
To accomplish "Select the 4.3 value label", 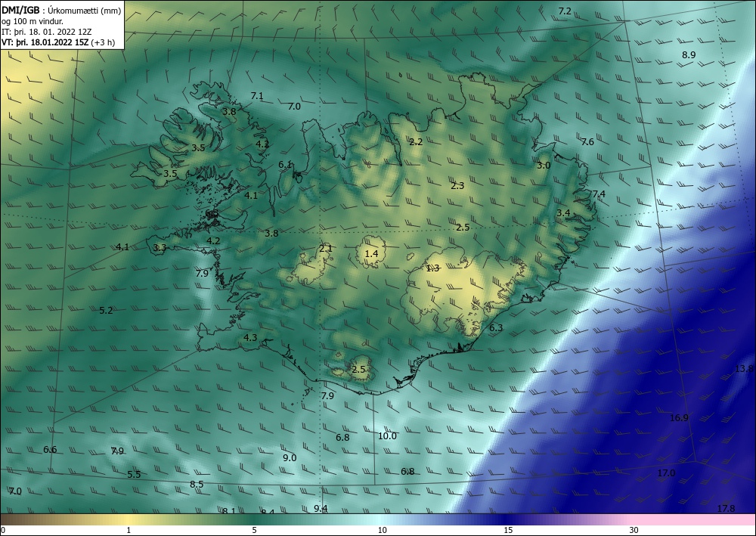I will pos(250,337).
